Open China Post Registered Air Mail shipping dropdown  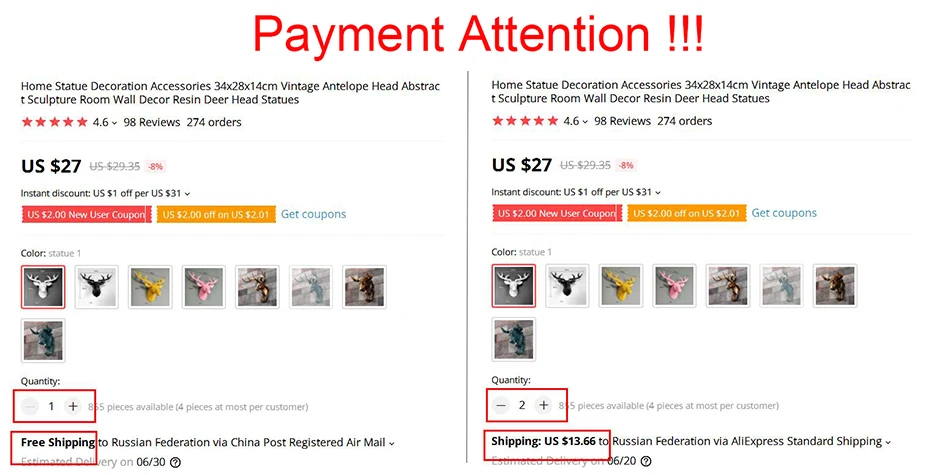click(x=392, y=443)
